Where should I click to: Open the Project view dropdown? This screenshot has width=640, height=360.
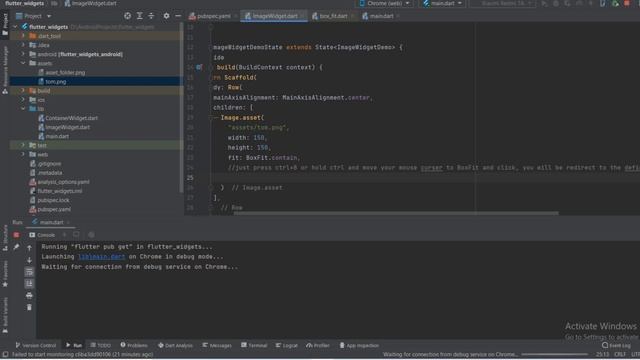point(33,16)
